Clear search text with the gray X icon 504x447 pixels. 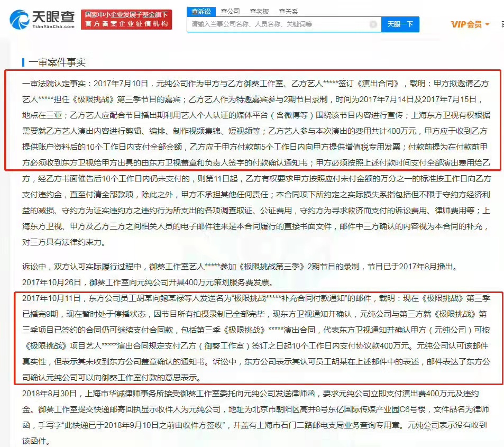tap(373, 24)
